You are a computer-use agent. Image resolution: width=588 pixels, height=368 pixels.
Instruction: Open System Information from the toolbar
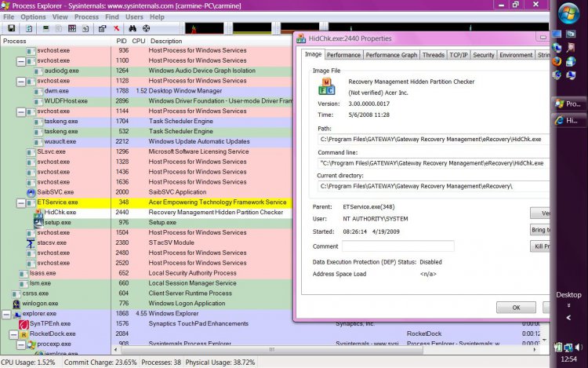click(x=45, y=28)
